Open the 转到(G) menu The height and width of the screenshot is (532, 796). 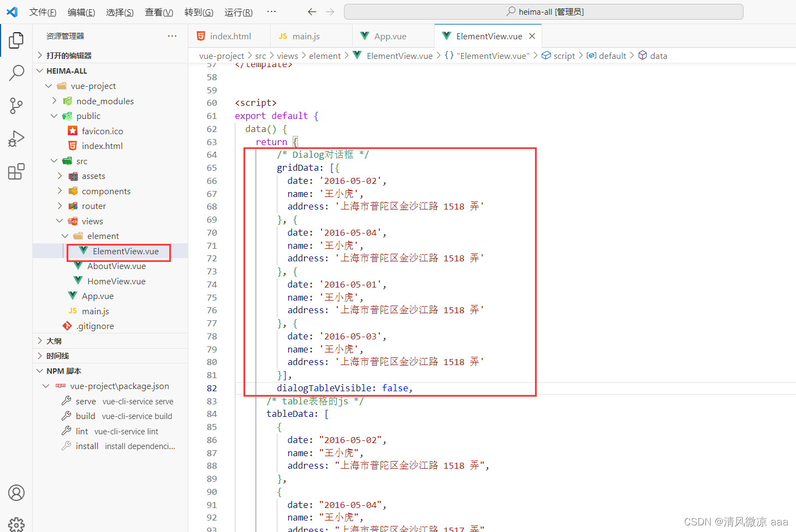199,12
